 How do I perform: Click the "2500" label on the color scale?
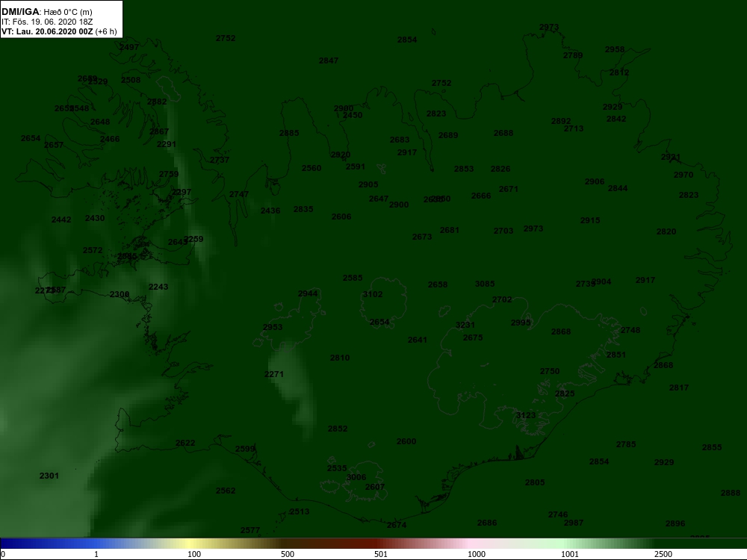[x=663, y=554]
